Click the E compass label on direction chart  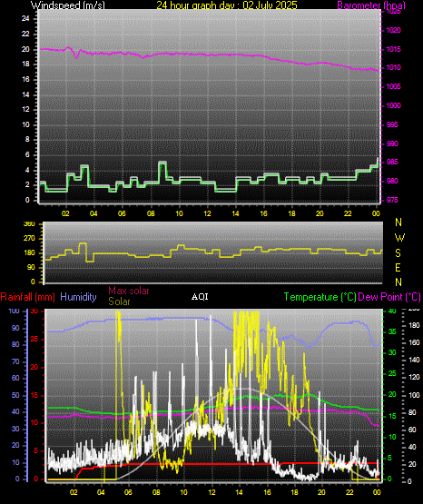point(398,267)
